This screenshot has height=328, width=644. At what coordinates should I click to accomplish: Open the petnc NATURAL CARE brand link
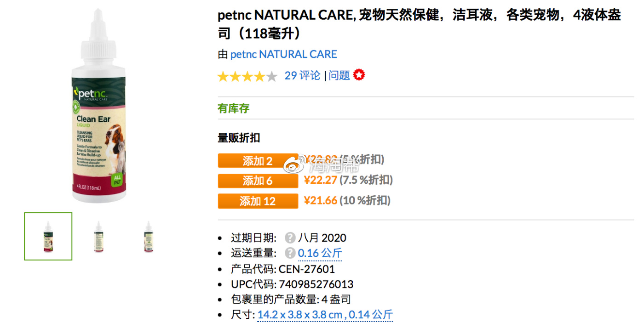(x=283, y=54)
